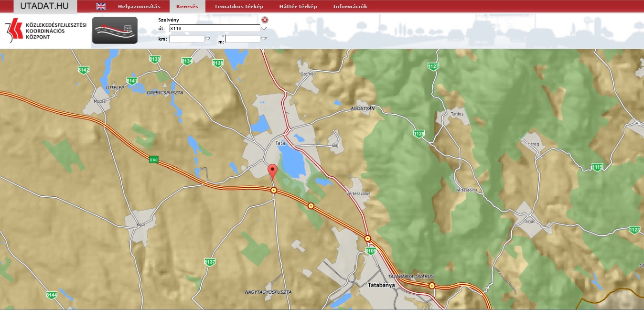The image size is (644, 310).
Task: Click the UTADAT.HU site title
Action: click(45, 6)
